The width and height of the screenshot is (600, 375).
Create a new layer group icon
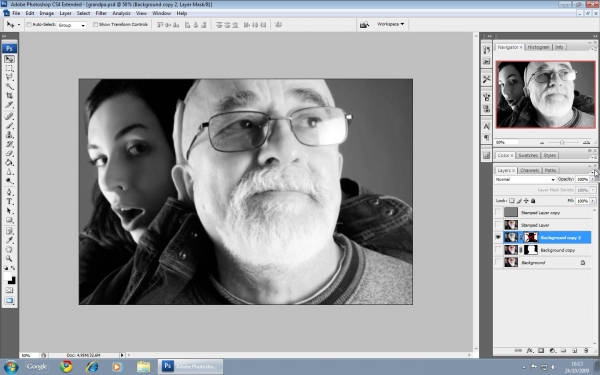[x=564, y=350]
